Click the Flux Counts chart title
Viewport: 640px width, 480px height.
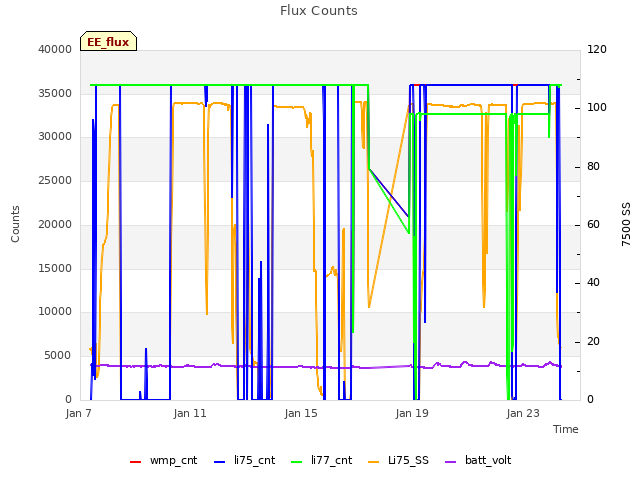(x=319, y=11)
